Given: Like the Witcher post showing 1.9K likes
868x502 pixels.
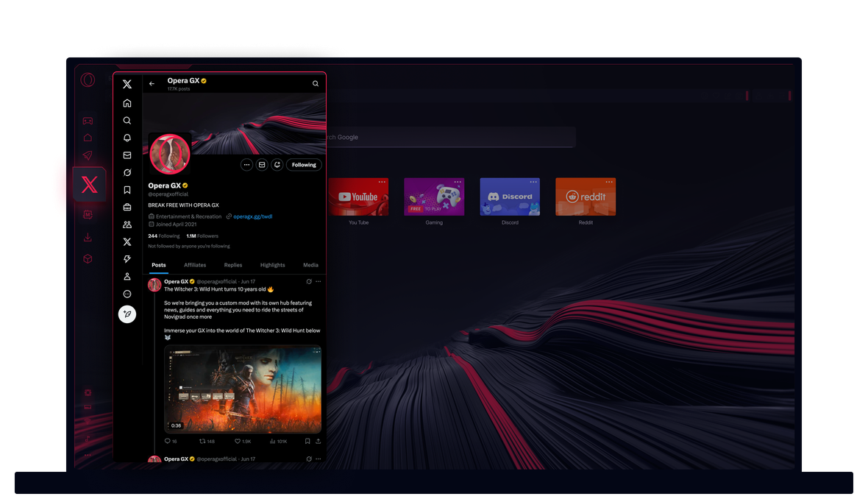Looking at the screenshot, I should (243, 442).
